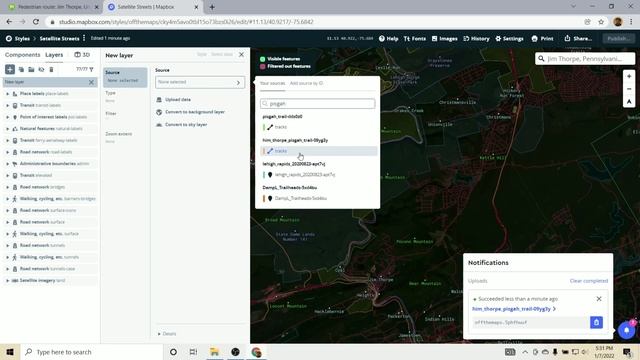Viewport: 640px width, 360px height.
Task: Open style Settings
Action: tap(509, 38)
